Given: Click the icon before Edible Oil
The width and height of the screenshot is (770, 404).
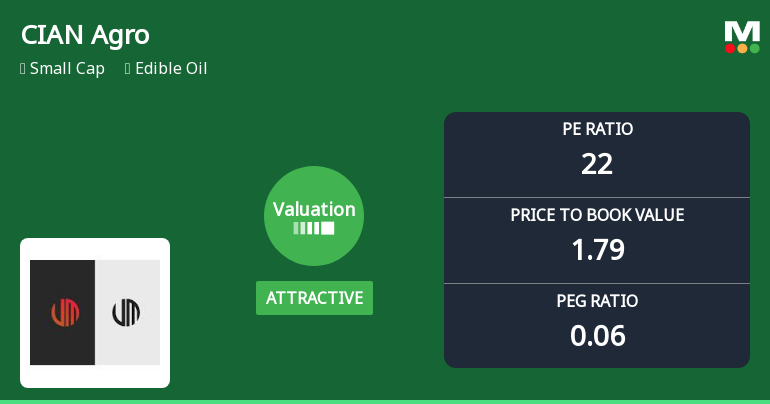Looking at the screenshot, I should pyautogui.click(x=128, y=69).
